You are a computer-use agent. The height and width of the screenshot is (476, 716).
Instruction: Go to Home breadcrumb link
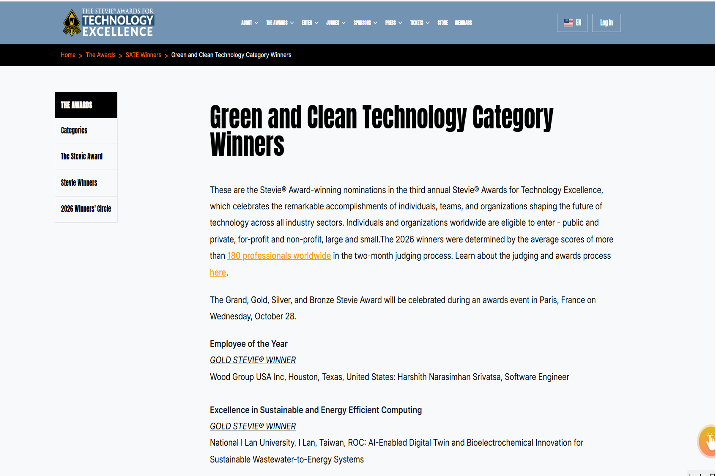[68, 55]
